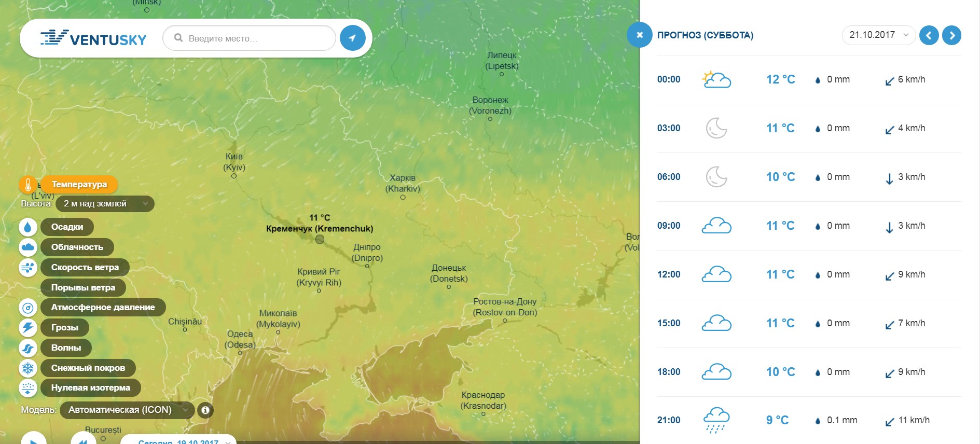Go to next forecast day arrow
This screenshot has height=444, width=980.
[x=951, y=35]
